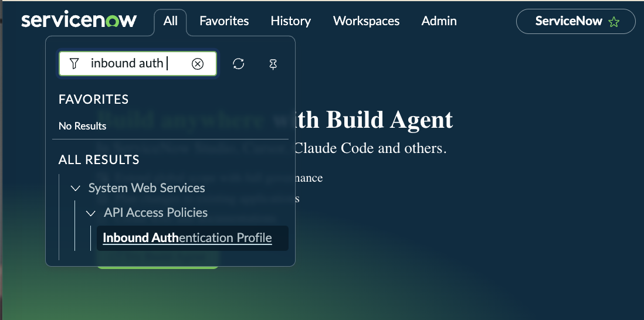Favorite the page with the star icon
Screen dimensions: 644x320
pyautogui.click(x=614, y=22)
